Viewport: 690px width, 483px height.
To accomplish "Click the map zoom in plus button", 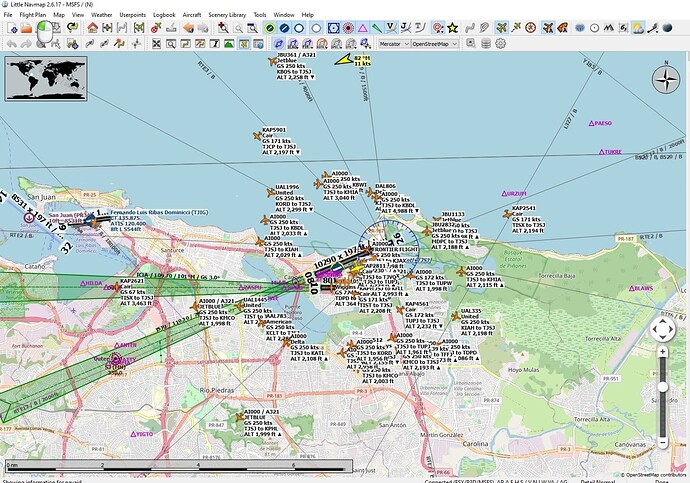I will pyautogui.click(x=662, y=352).
